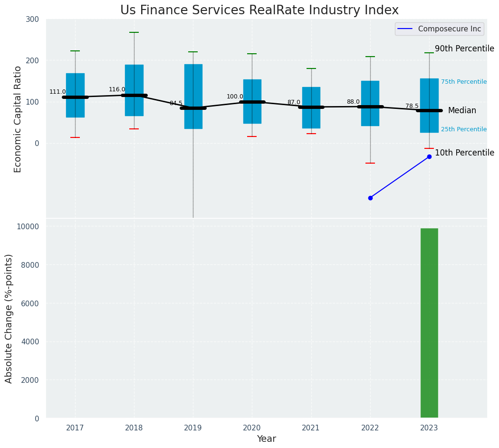The image size is (499, 448).
Task: Select the blue Composecure data point for 2023
Action: pos(429,156)
